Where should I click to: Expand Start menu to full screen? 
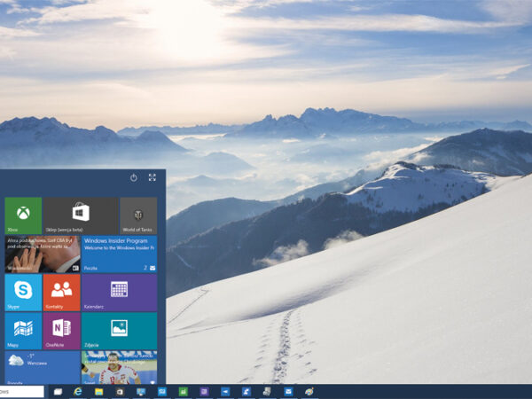click(x=153, y=177)
